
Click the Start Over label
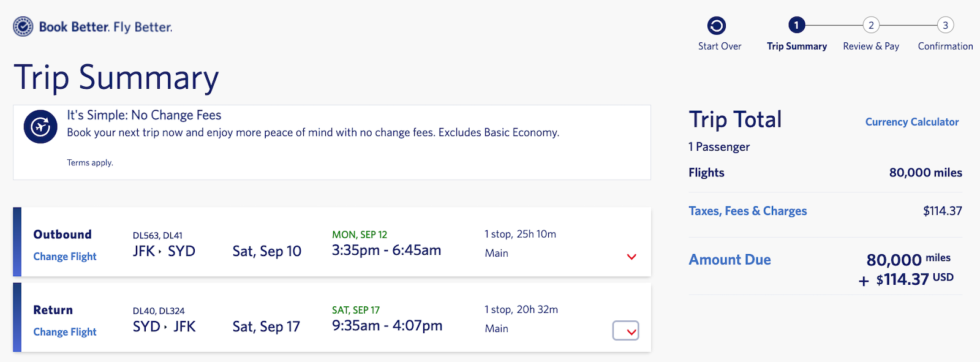[719, 46]
